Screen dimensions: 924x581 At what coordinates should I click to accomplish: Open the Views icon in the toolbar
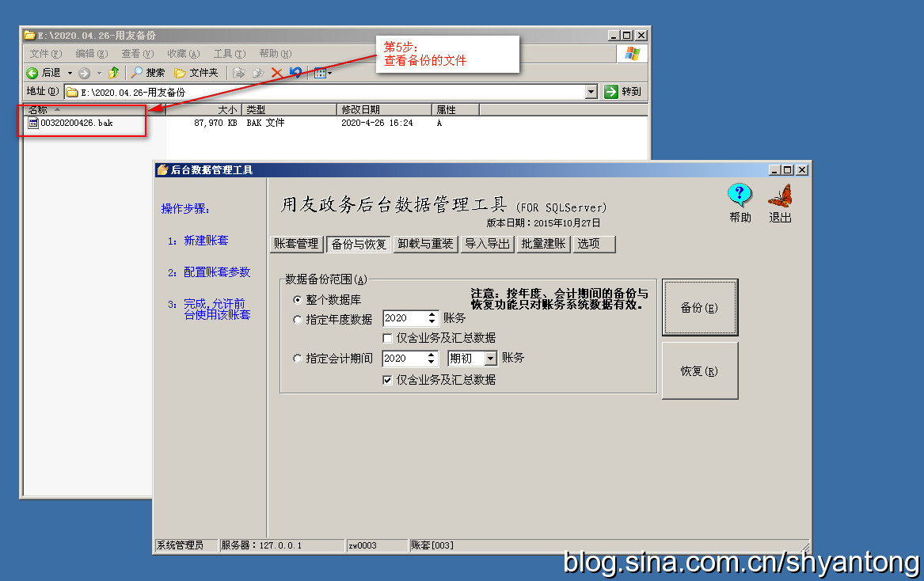click(320, 73)
